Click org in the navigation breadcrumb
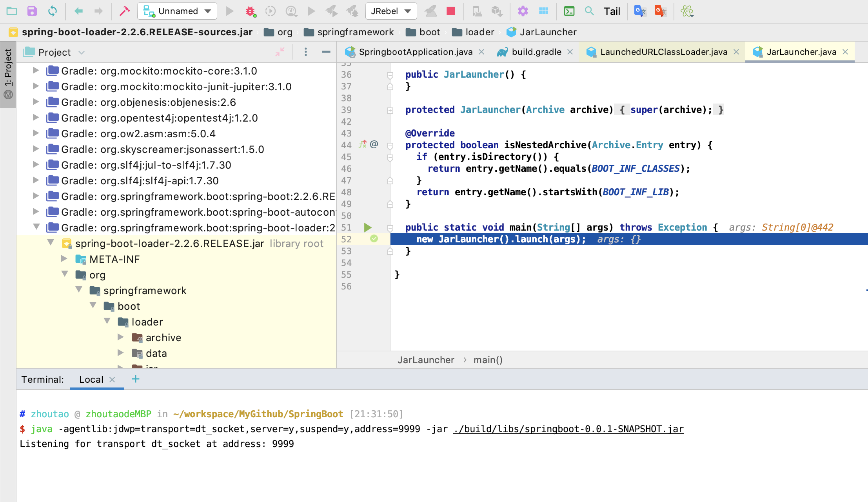Viewport: 868px width, 502px height. [278, 32]
